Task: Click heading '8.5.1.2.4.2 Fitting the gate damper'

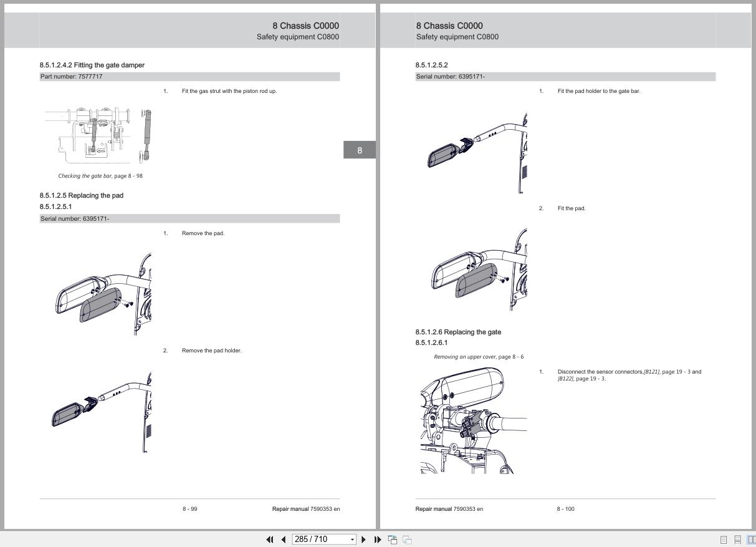Action: pyautogui.click(x=92, y=65)
